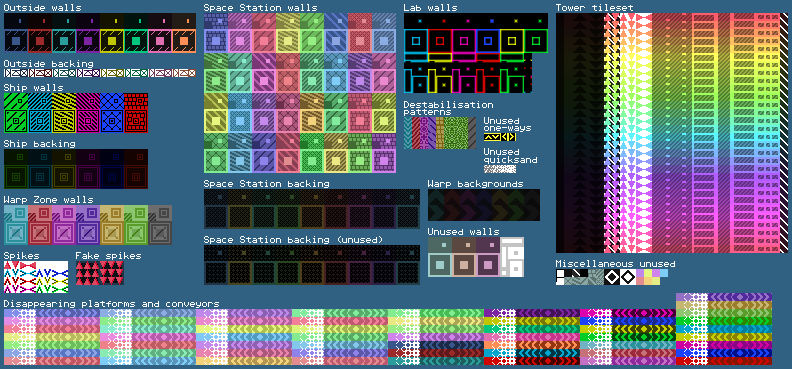Choose the blue Ship walls tile
Image resolution: width=792 pixels, height=369 pixels.
tap(112, 113)
